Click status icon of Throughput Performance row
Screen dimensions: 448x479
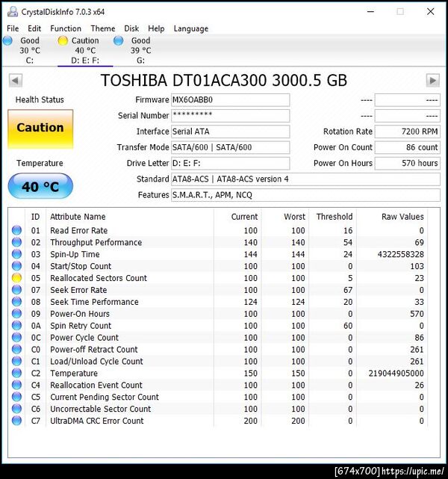tap(16, 242)
